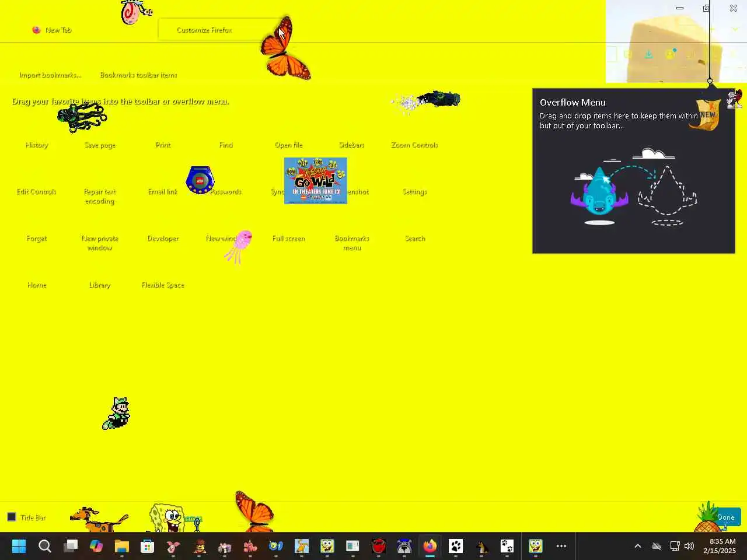Click the Downloads icon in Firefox toolbar
The image size is (747, 560).
pyautogui.click(x=649, y=54)
